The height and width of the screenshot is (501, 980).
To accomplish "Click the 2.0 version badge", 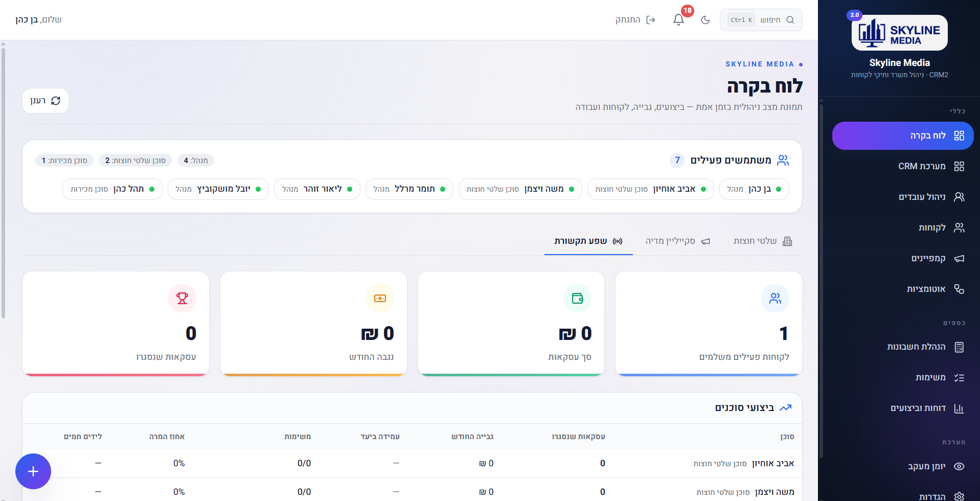I will coord(855,15).
